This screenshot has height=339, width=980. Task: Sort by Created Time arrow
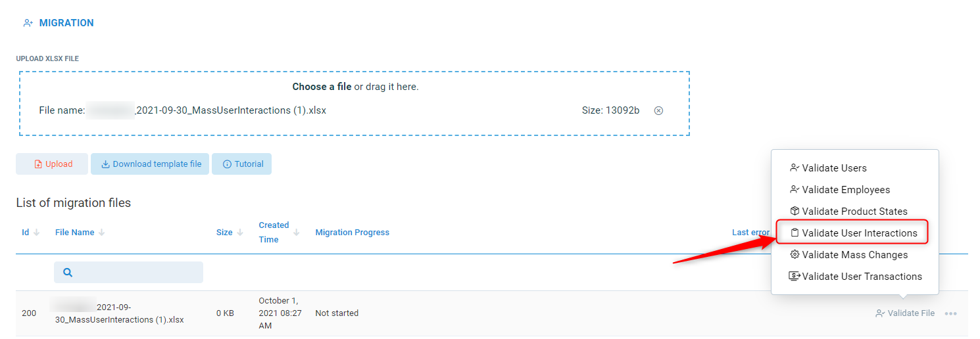(297, 233)
